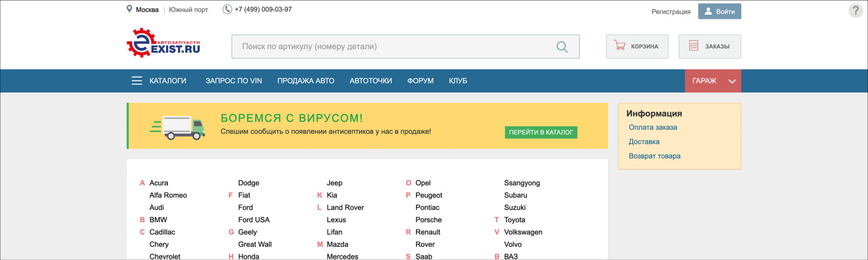The image size is (868, 260).
Task: Select Alfa Romeo brand
Action: tap(168, 195)
